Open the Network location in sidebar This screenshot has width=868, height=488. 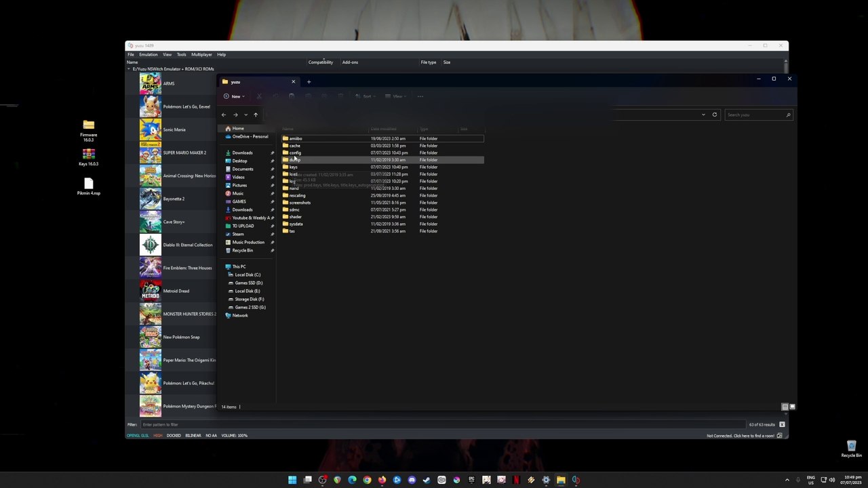tap(240, 315)
